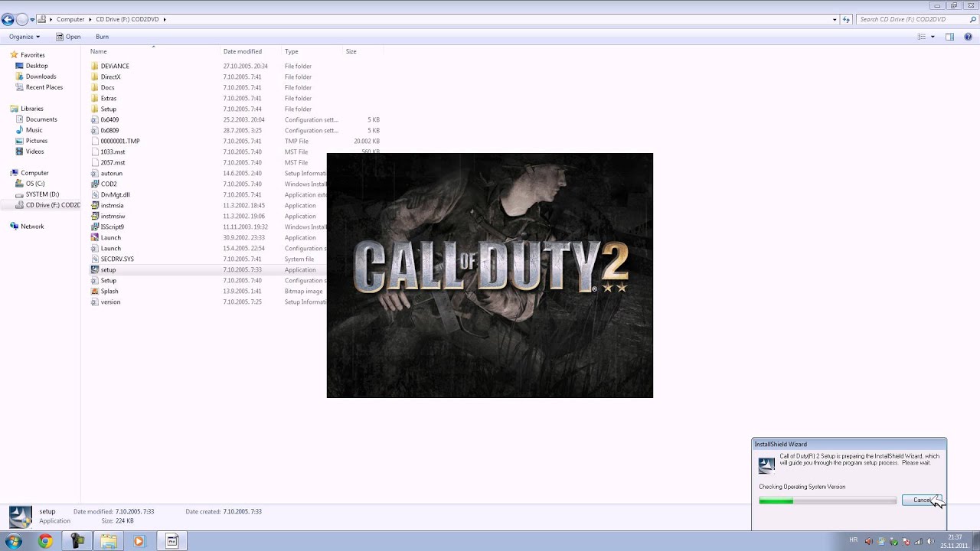Select Recent Places under Favorites
This screenshot has height=551, width=980.
click(44, 87)
